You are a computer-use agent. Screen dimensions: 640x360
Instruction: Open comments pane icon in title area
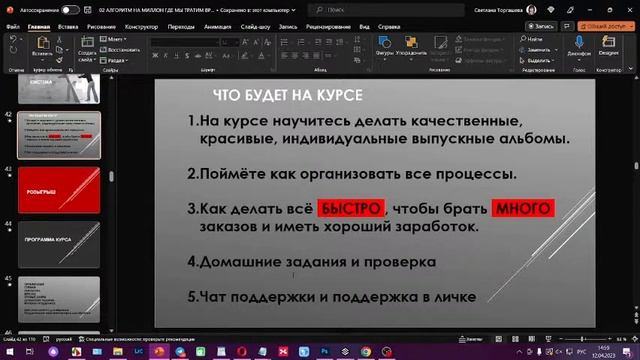tap(567, 26)
